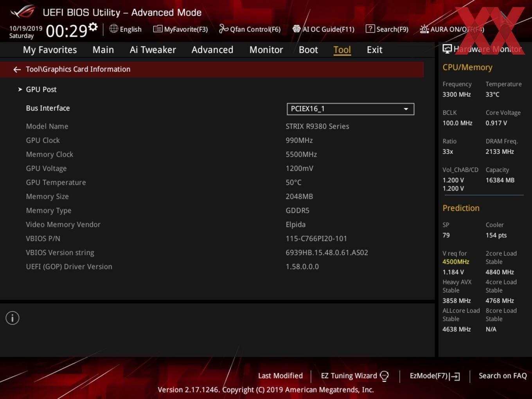Viewport: 532px width, 399px height.
Task: Click Video Memory Vendor Elpida value
Action: 295,225
